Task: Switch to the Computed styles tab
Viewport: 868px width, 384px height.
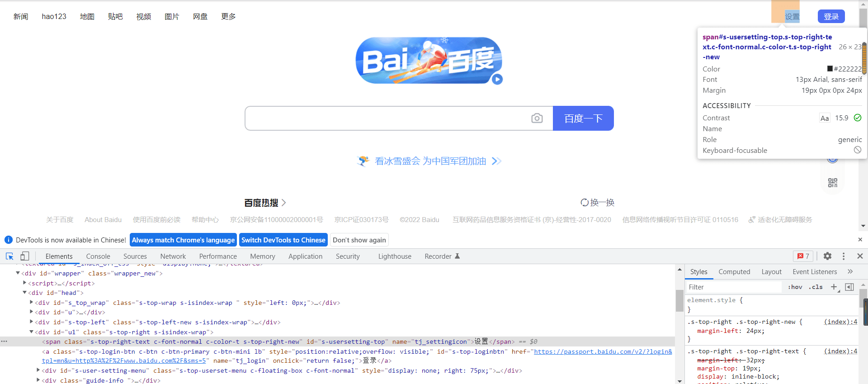Action: point(734,271)
